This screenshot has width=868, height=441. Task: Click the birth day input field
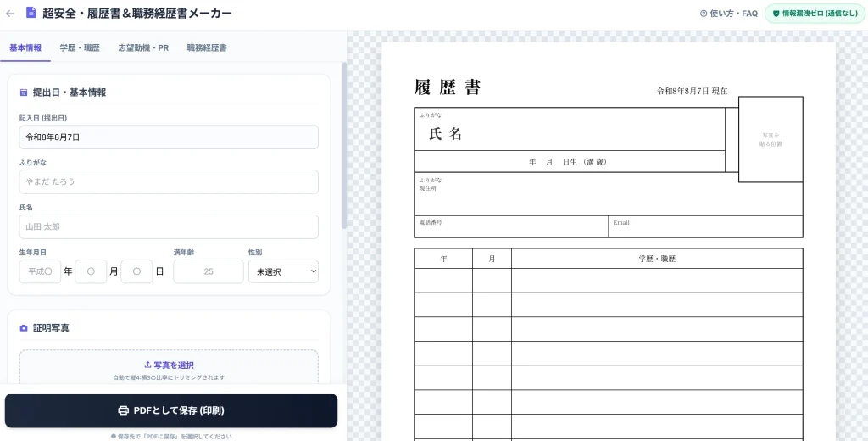tap(136, 271)
